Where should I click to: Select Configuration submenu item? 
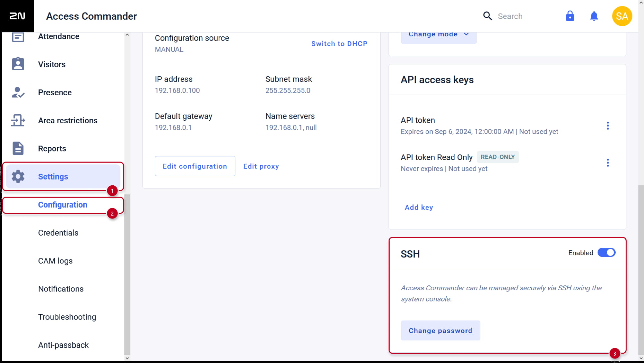(x=63, y=205)
